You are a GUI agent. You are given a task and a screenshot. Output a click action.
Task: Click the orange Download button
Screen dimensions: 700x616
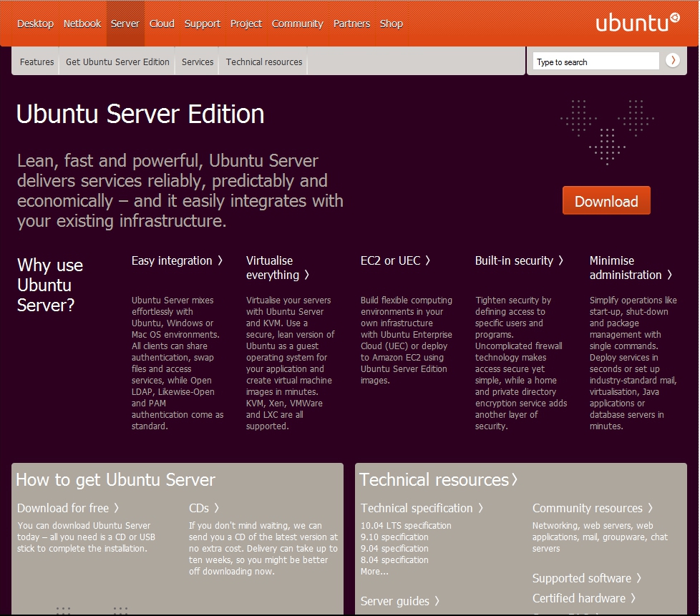(x=606, y=200)
